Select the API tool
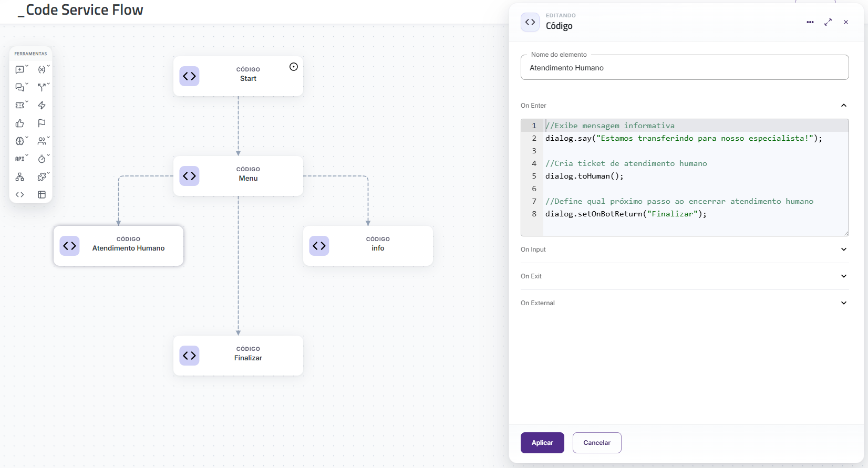Viewport: 868px width, 468px height. pyautogui.click(x=20, y=159)
